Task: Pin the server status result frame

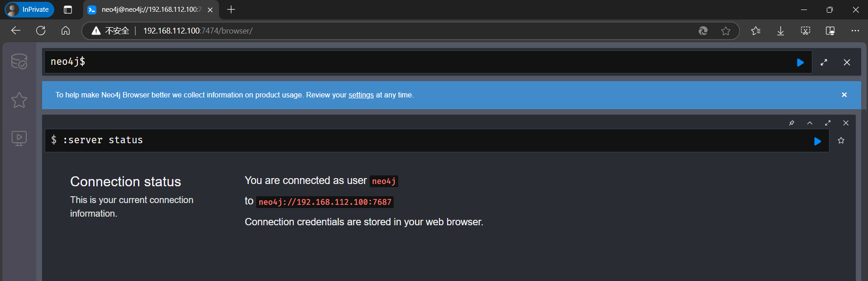Action: click(792, 123)
